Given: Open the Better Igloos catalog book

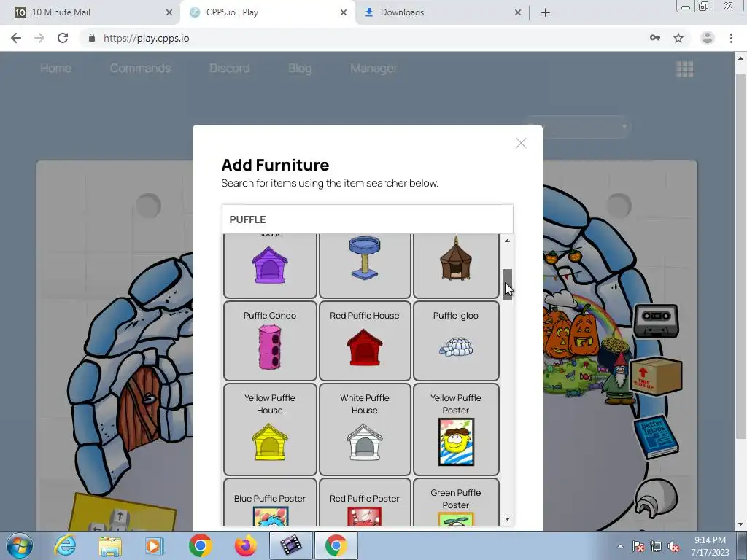Looking at the screenshot, I should [656, 438].
